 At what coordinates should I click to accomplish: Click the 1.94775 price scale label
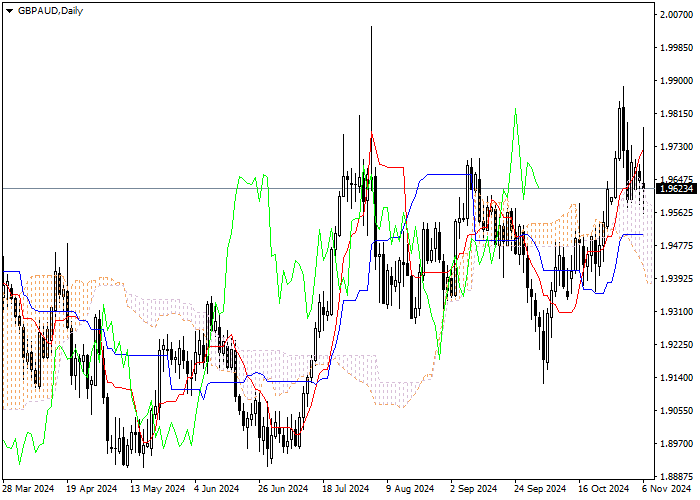pyautogui.click(x=677, y=246)
